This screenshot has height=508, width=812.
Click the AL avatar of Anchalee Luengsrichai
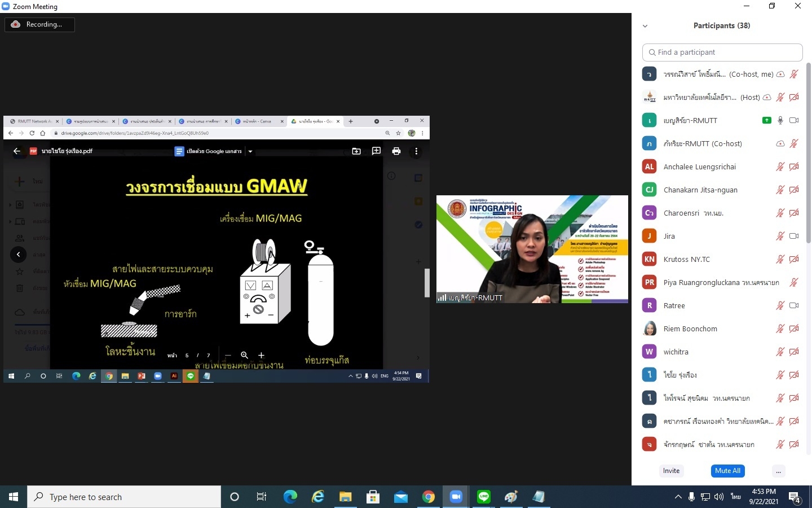coord(650,167)
